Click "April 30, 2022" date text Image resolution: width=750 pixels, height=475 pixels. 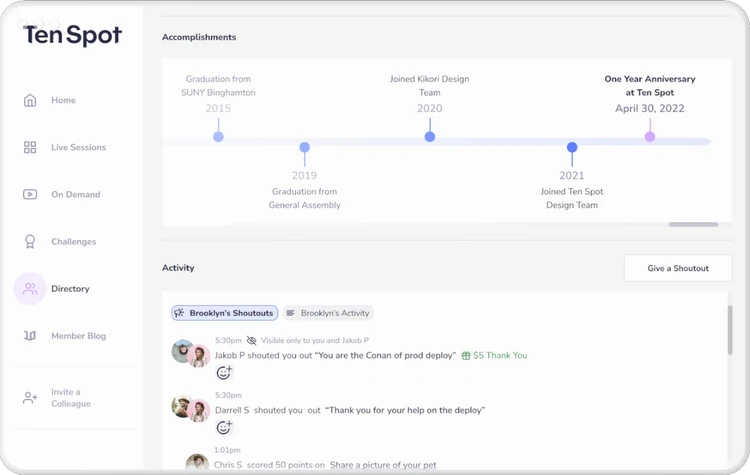650,109
